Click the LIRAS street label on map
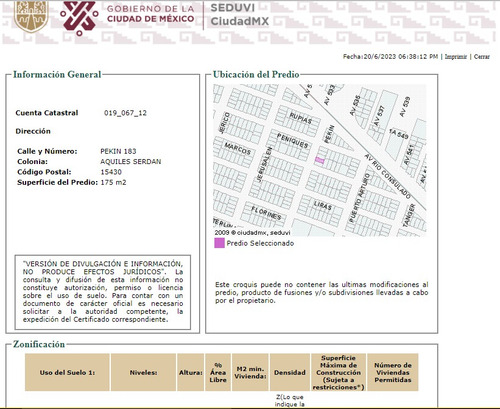This screenshot has width=500, height=409. click(322, 206)
